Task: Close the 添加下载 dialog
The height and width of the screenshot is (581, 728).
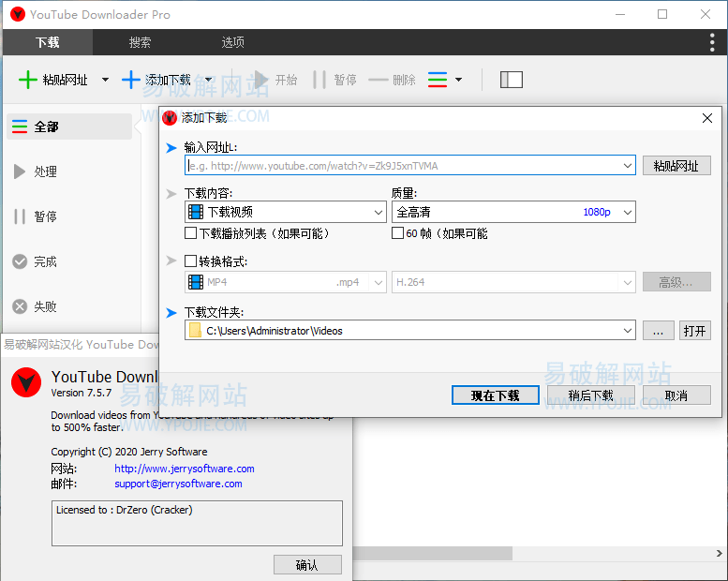Action: pyautogui.click(x=707, y=118)
